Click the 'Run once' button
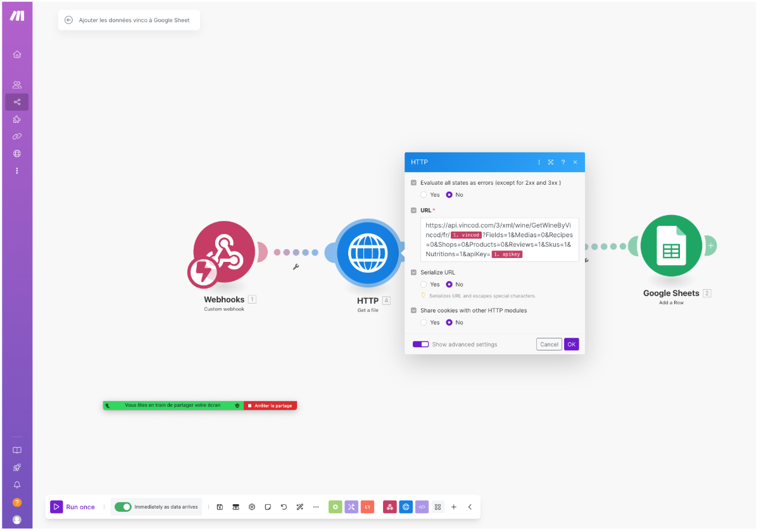This screenshot has width=761, height=532. tap(73, 507)
